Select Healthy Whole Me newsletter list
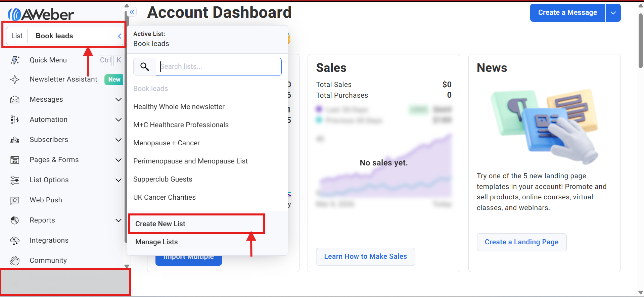The image size is (644, 297). click(x=179, y=107)
